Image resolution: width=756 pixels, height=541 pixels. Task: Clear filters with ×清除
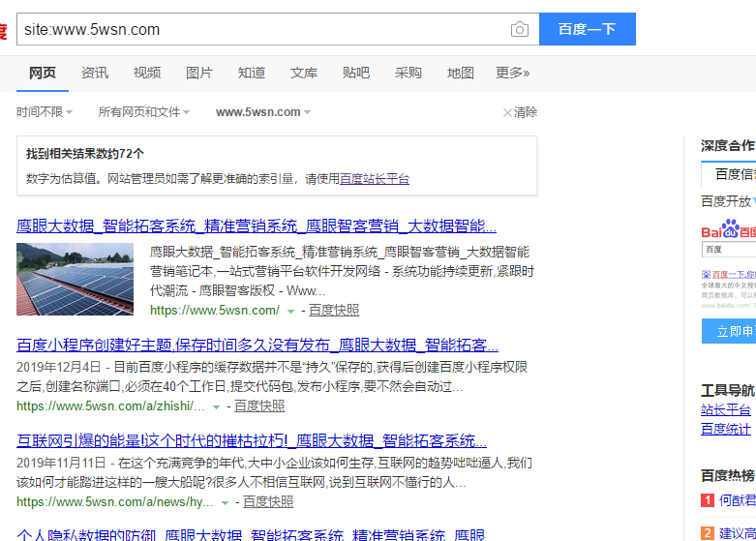pyautogui.click(x=520, y=112)
